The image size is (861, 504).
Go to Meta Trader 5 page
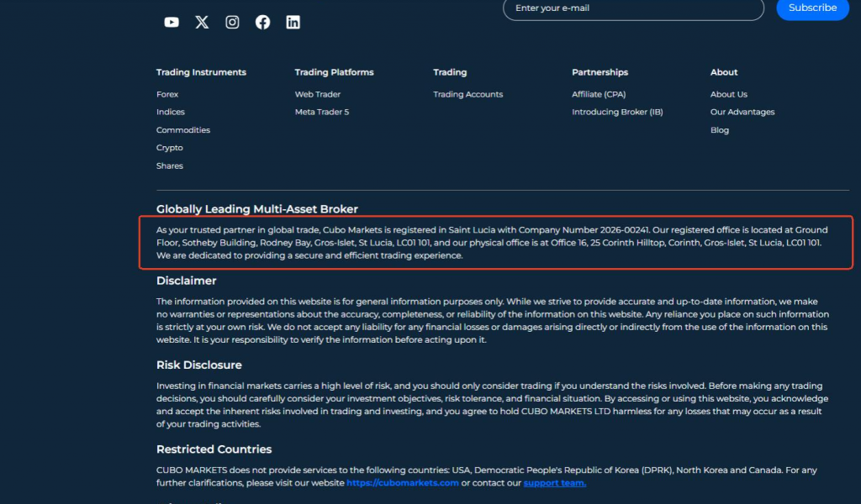click(322, 112)
